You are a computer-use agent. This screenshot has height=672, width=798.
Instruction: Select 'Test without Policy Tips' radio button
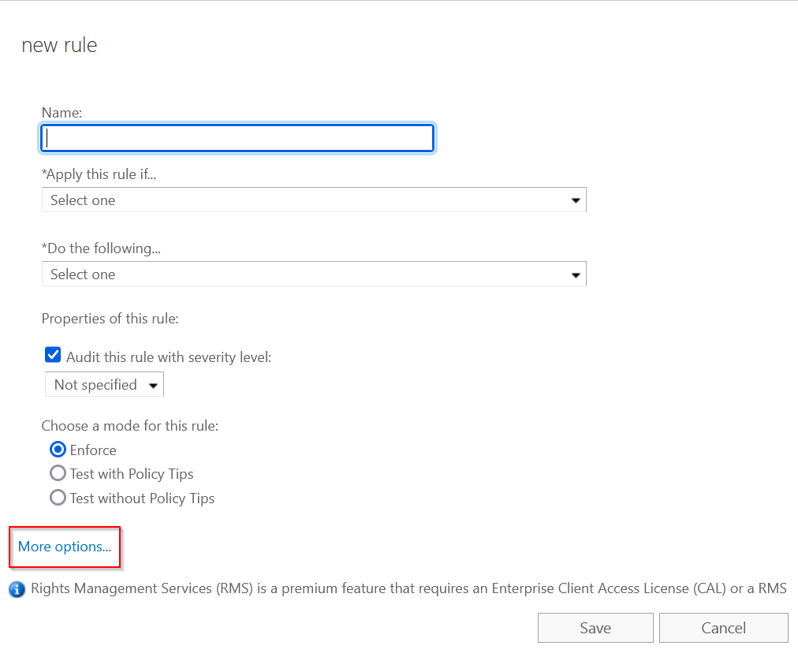click(58, 498)
